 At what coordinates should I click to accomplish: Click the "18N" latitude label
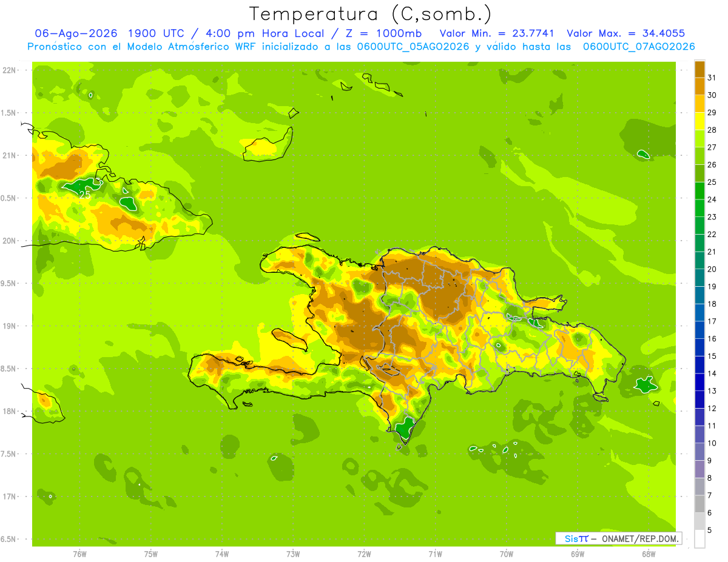pos(9,411)
